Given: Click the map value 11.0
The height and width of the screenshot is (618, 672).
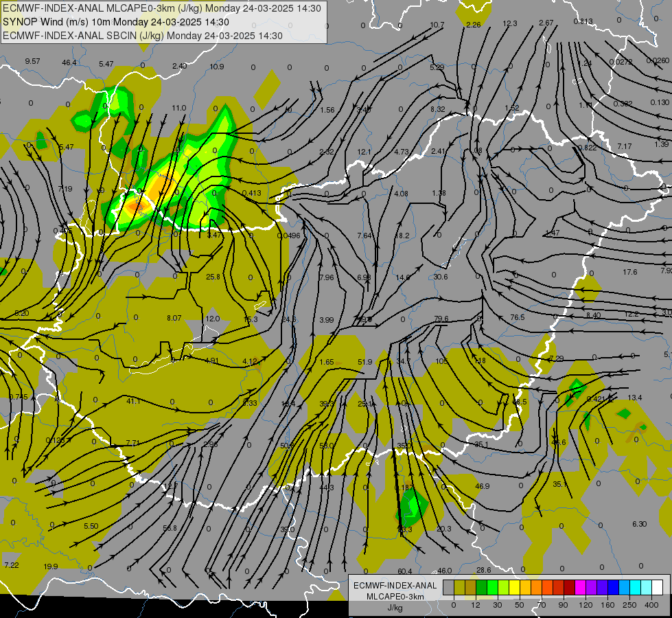Looking at the screenshot, I should pos(179,108).
